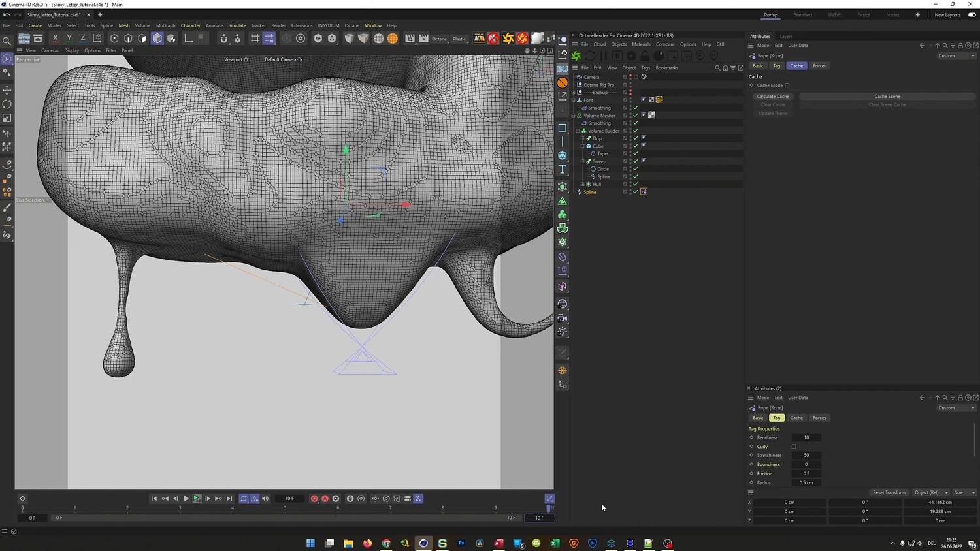Open the Custom dropdown in upper Attributes panel
Image resolution: width=980 pixels, height=551 pixels.
pos(956,56)
